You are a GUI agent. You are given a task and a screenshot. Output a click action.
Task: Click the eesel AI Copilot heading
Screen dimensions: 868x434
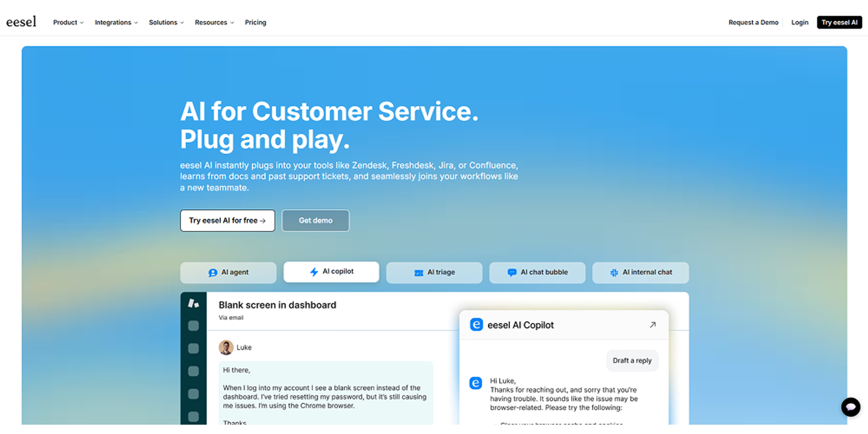tap(520, 325)
